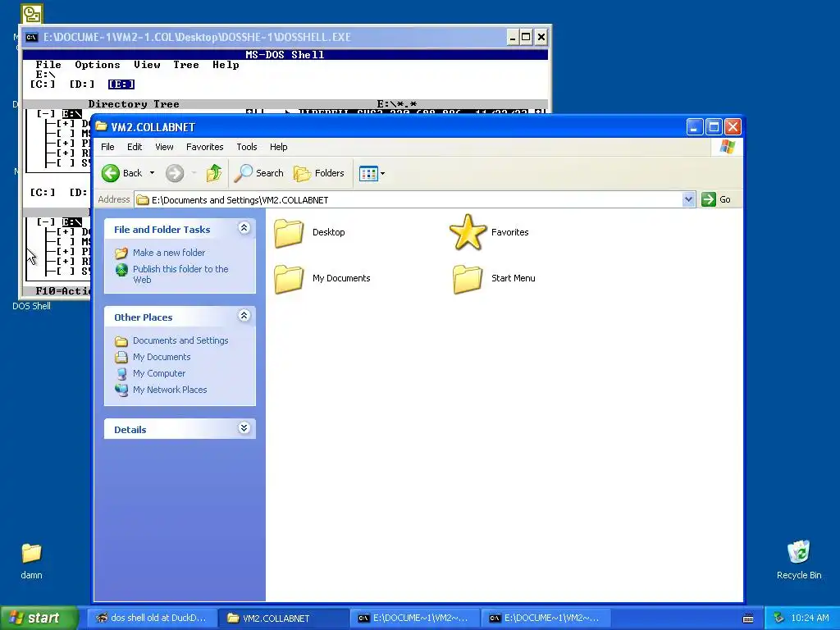This screenshot has width=840, height=630.
Task: Open the Tools menu in Explorer
Action: [247, 147]
